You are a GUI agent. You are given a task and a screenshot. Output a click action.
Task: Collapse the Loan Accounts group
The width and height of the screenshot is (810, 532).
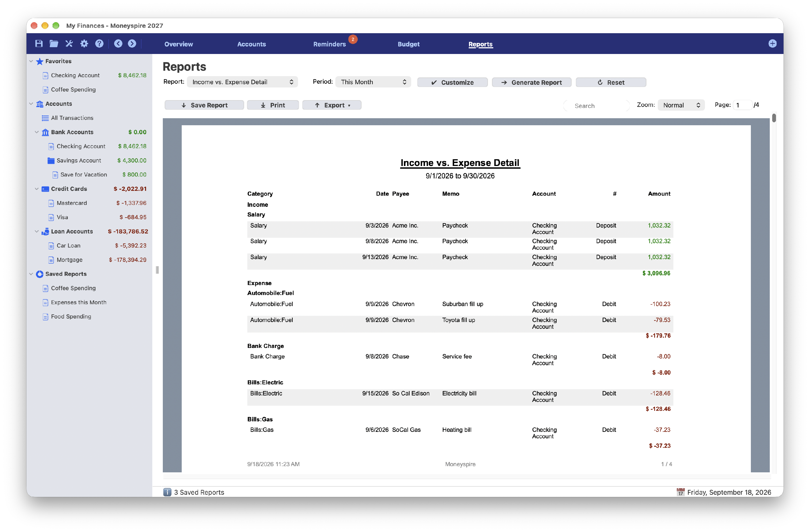click(x=37, y=231)
